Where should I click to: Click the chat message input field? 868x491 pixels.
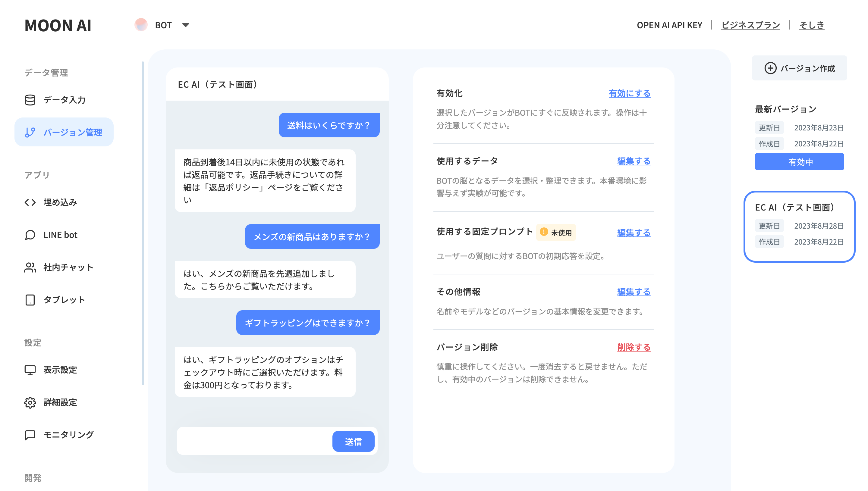[254, 441]
